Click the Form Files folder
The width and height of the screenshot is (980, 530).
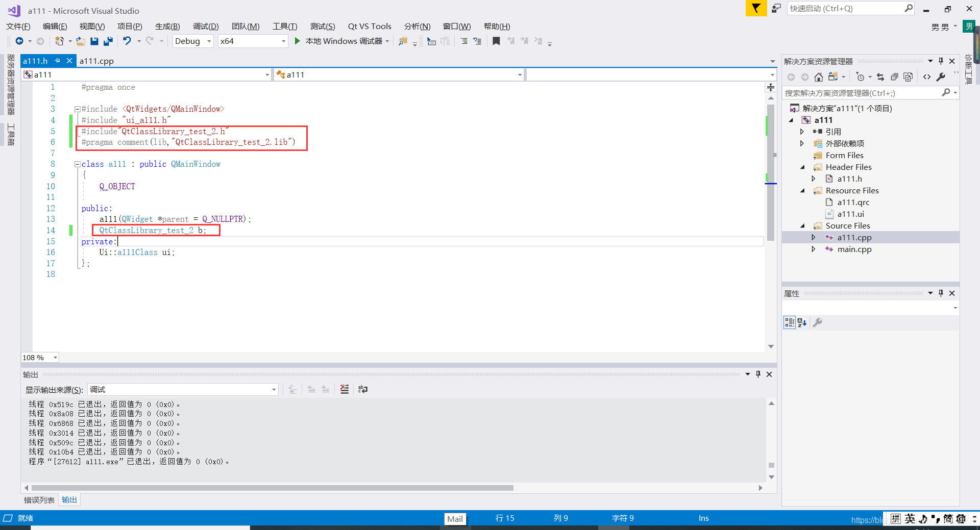tap(844, 155)
